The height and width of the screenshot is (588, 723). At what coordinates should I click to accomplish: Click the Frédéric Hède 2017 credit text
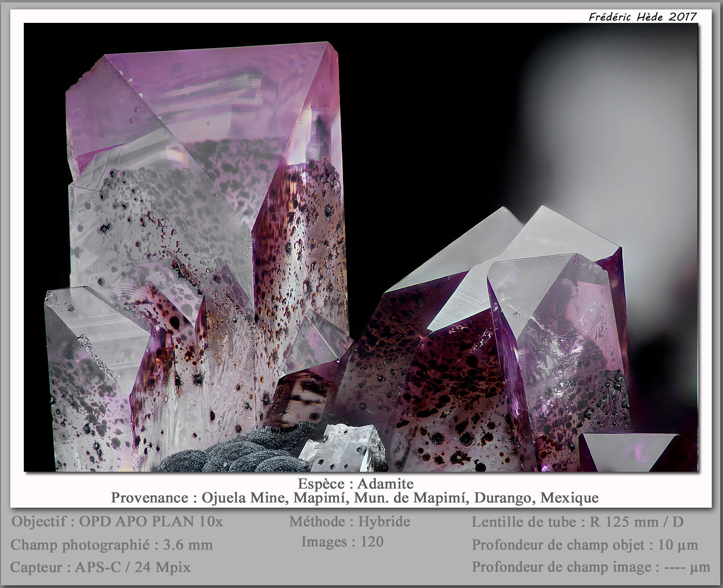642,17
